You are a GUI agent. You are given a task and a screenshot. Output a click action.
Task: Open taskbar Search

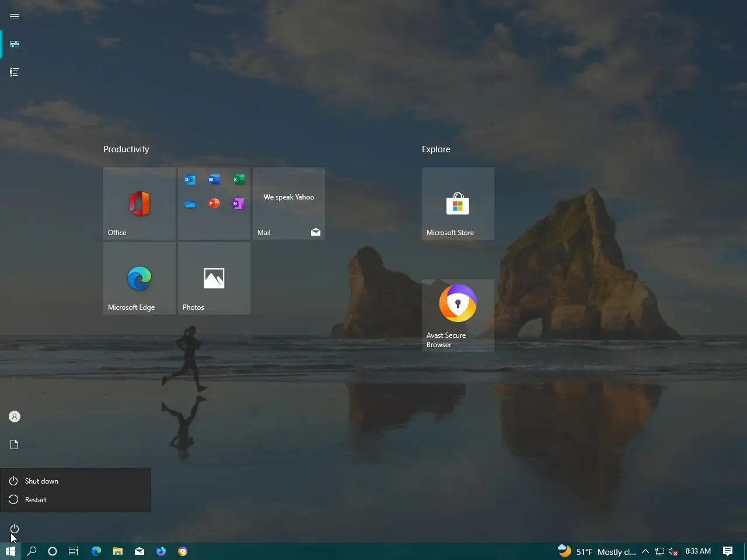coord(32,551)
